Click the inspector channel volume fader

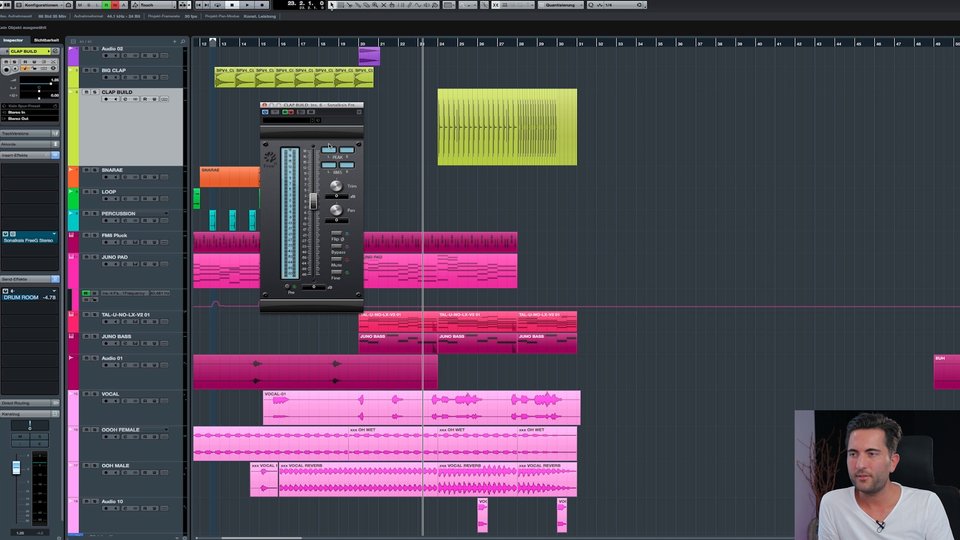pos(17,467)
